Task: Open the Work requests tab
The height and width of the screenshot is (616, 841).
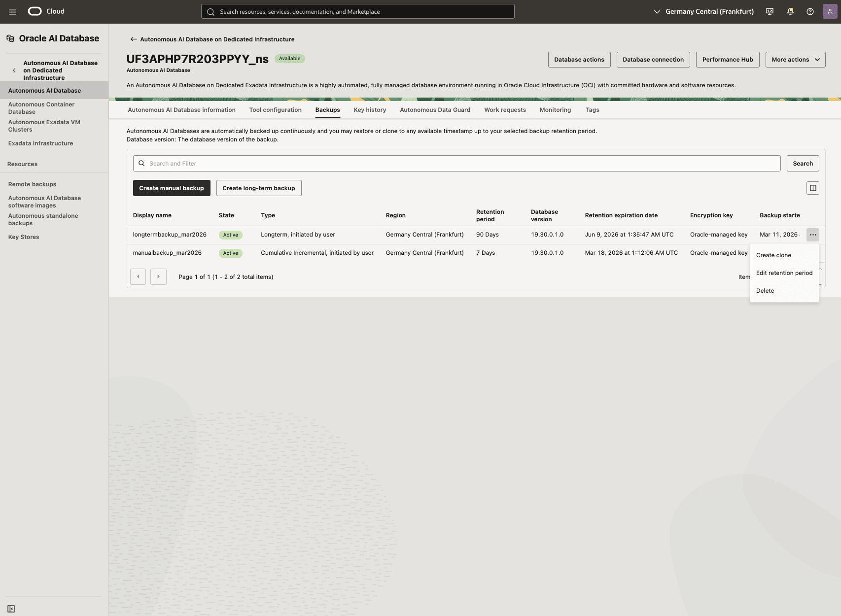Action: pyautogui.click(x=505, y=110)
